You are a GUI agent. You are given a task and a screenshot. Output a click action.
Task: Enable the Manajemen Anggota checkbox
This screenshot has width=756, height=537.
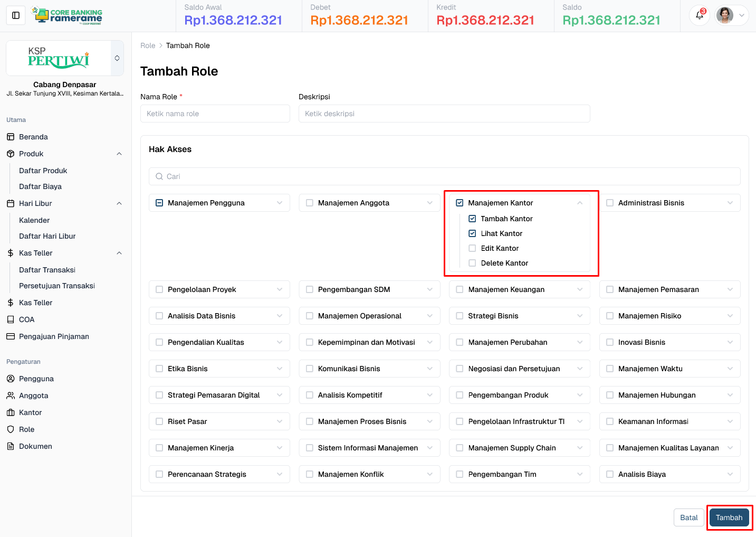310,203
